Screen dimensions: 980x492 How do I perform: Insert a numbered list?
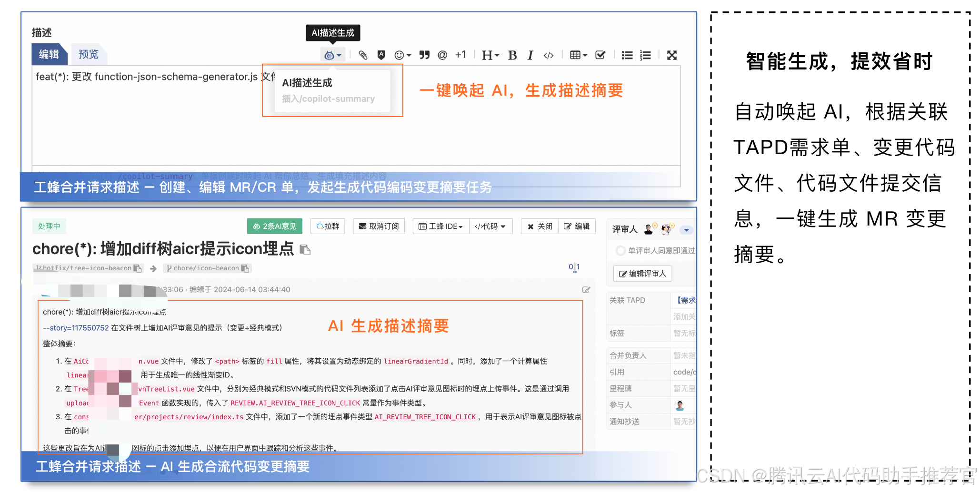tap(645, 55)
